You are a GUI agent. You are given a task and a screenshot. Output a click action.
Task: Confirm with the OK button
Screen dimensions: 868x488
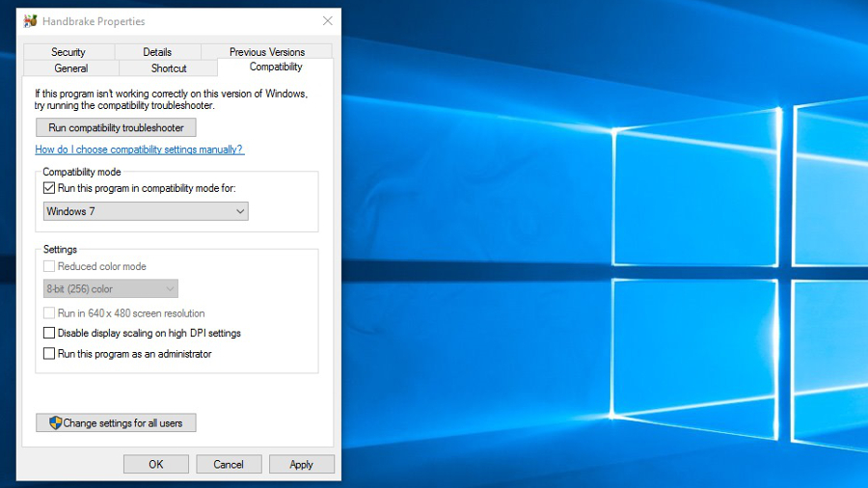(x=156, y=464)
